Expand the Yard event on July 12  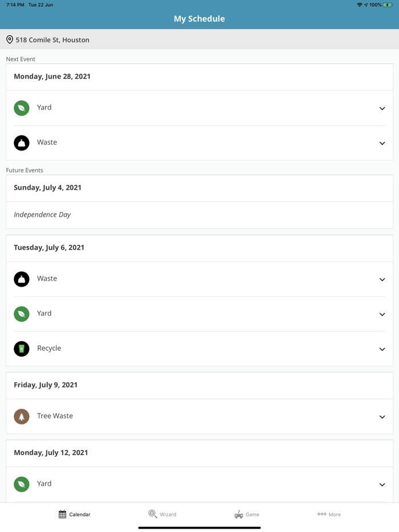pyautogui.click(x=382, y=485)
